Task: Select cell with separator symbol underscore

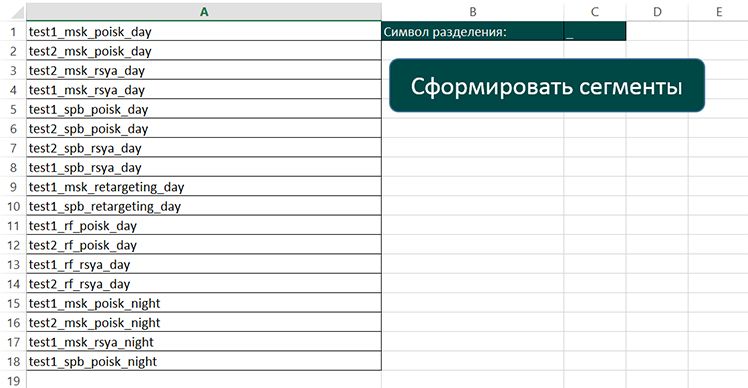Action: (x=594, y=31)
